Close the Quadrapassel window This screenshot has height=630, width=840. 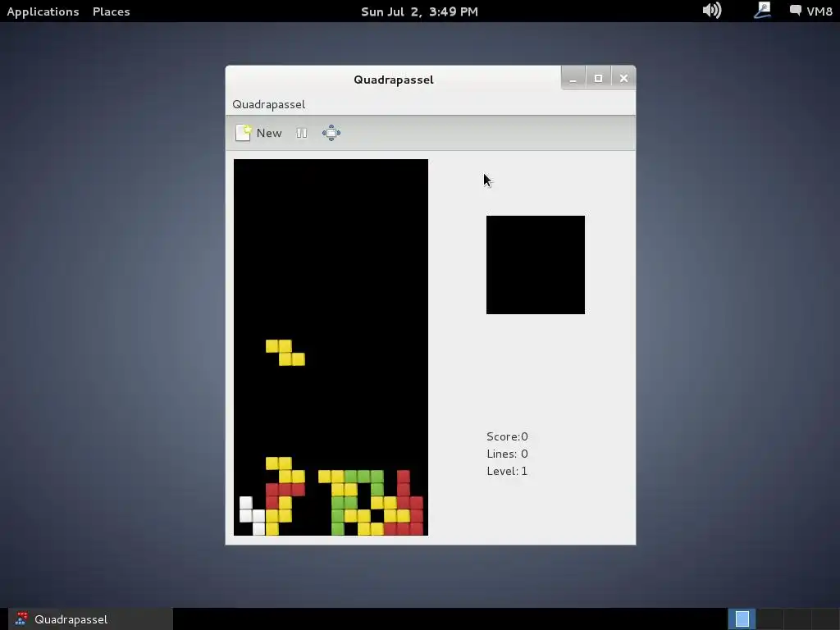point(623,78)
